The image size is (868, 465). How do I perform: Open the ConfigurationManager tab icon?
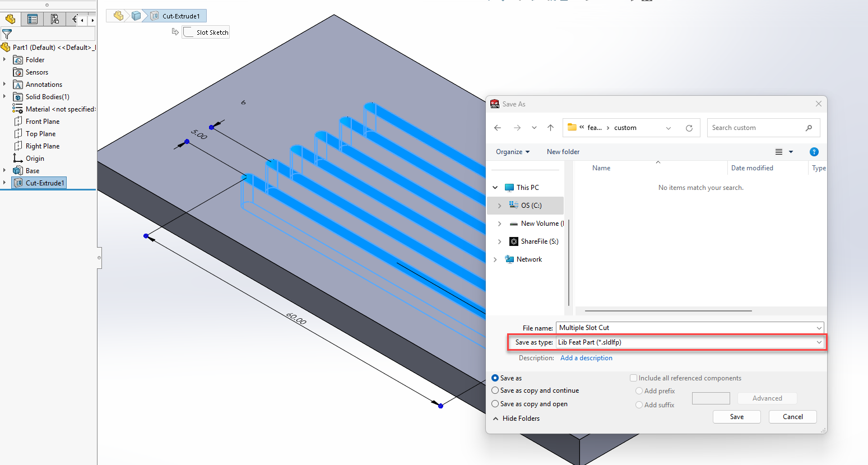point(54,19)
